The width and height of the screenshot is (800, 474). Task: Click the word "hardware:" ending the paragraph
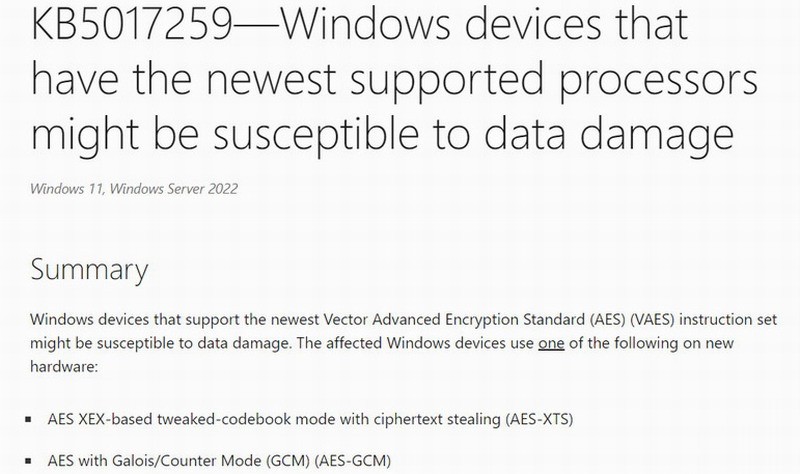click(63, 367)
